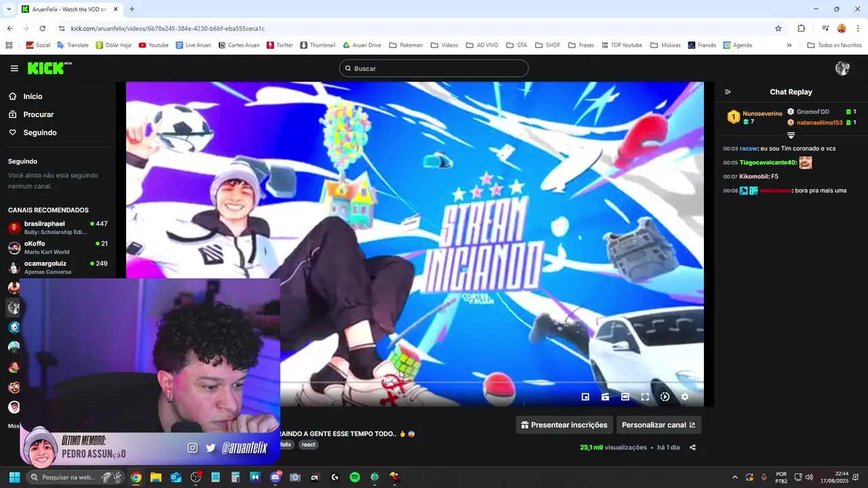
Task: Toggle theater mode in video player
Action: (625, 397)
